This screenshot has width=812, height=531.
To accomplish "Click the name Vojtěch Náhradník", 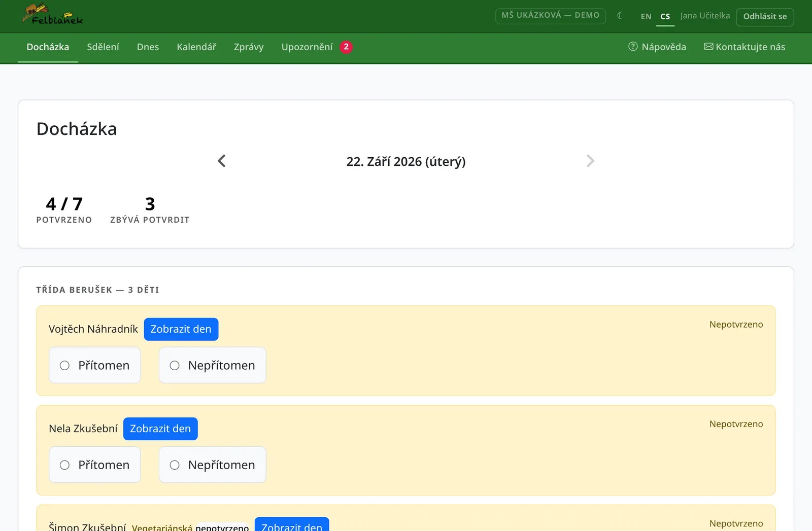I will pos(93,329).
